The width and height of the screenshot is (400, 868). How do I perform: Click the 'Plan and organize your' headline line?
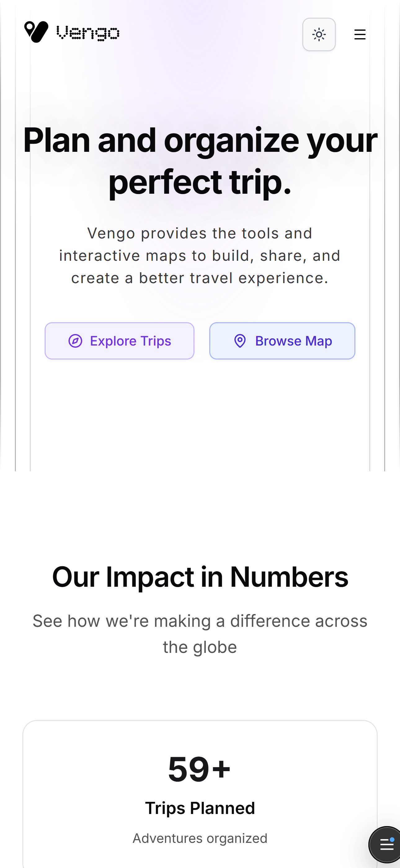[x=200, y=140]
